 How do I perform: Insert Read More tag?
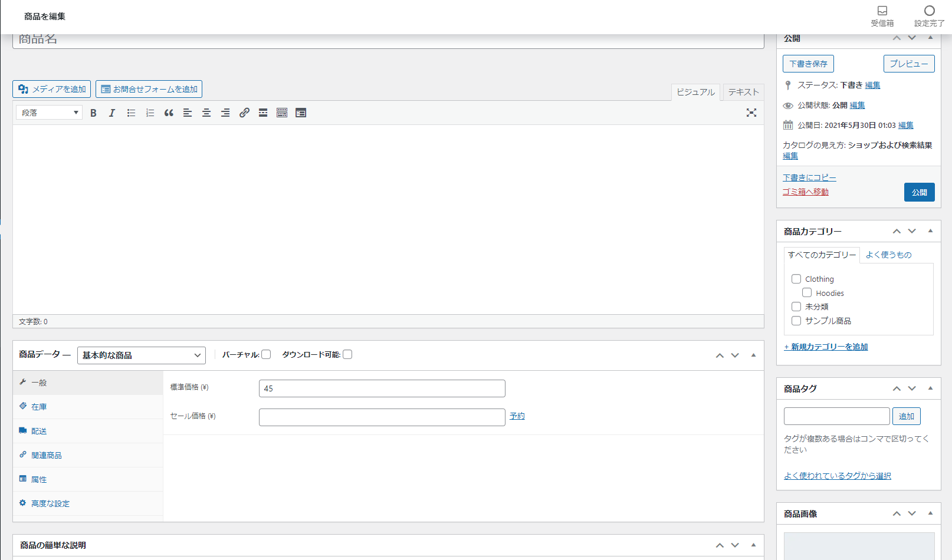263,113
